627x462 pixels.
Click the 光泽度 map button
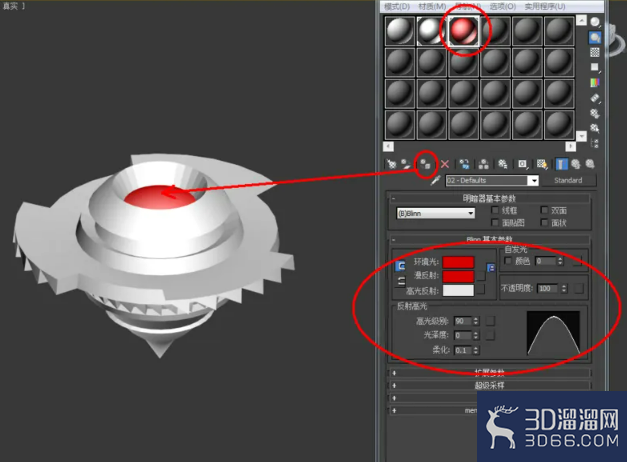[x=490, y=336]
